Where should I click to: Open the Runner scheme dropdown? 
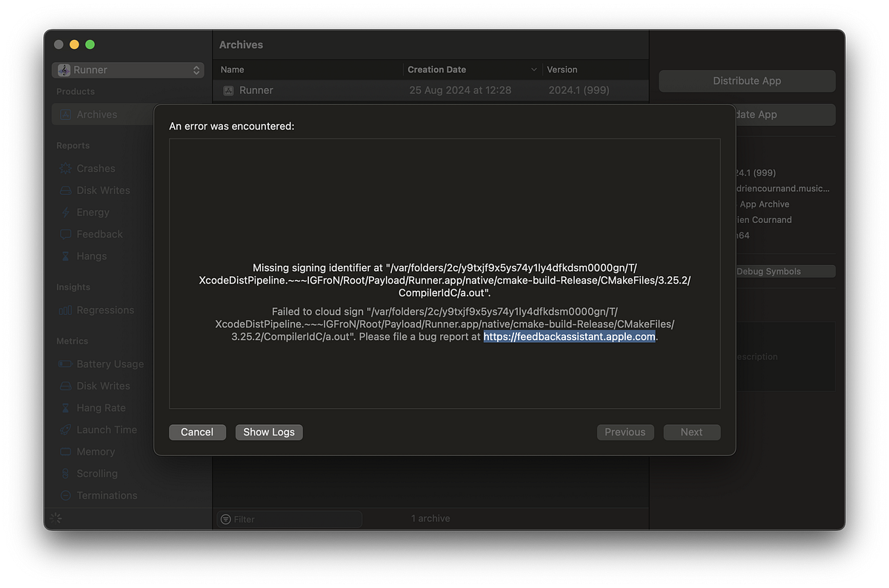127,70
